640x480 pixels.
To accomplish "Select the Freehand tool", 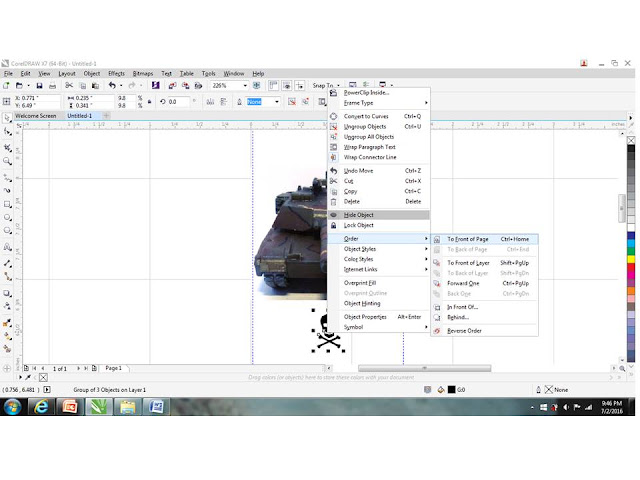I will click(7, 178).
